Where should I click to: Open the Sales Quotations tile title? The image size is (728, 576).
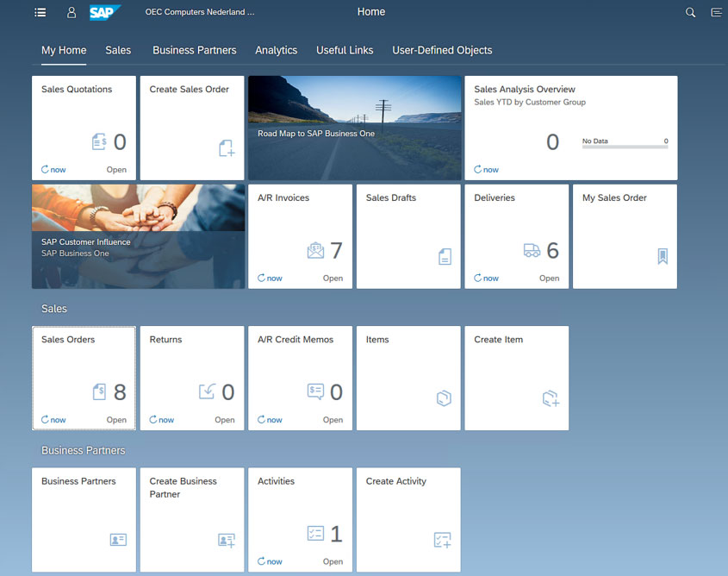pyautogui.click(x=77, y=89)
